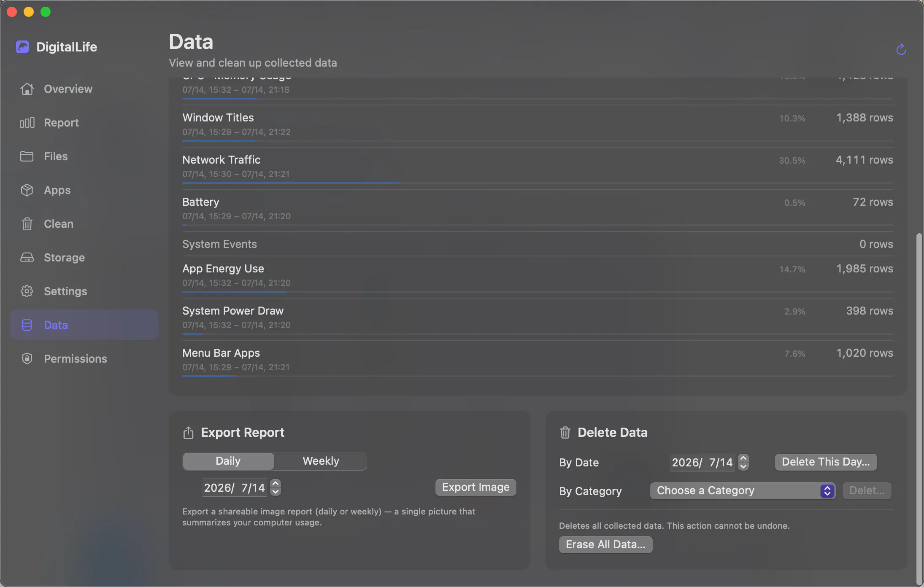
Task: Click the Settings sidebar label
Action: pos(65,291)
